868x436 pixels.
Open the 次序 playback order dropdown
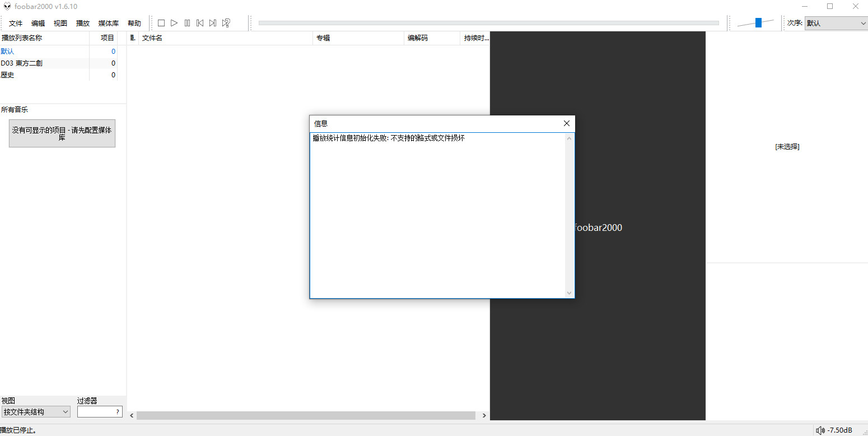point(836,23)
